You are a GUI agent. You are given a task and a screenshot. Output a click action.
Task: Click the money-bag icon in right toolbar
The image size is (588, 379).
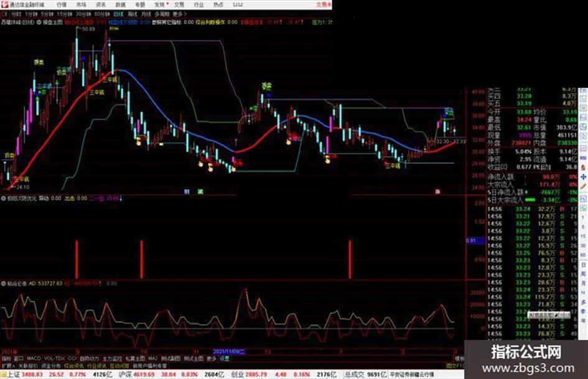pos(583,167)
